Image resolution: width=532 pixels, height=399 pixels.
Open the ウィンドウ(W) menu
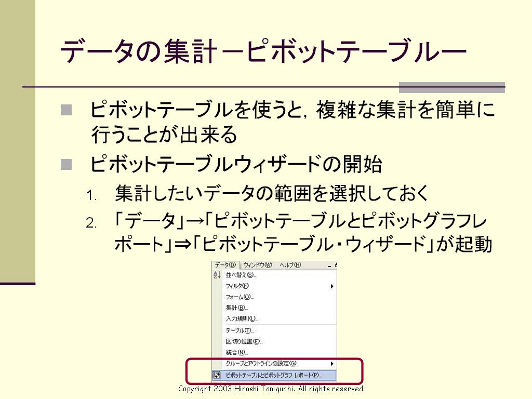[258, 265]
